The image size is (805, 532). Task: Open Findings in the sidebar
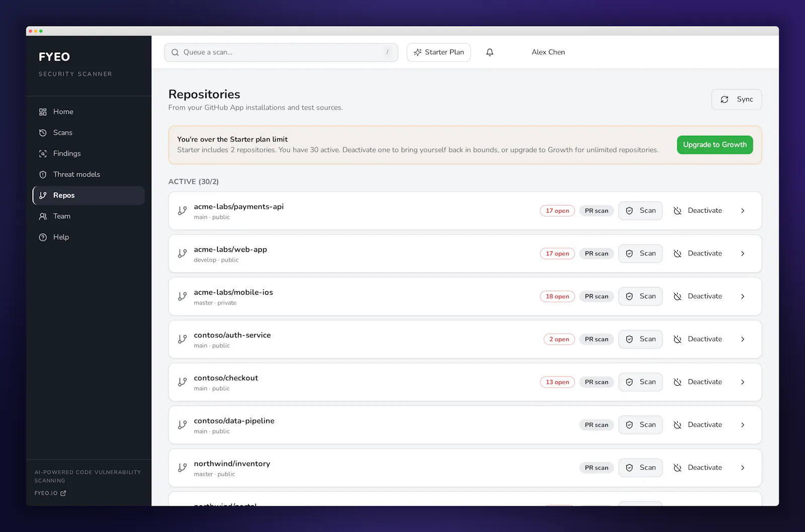(x=89, y=153)
